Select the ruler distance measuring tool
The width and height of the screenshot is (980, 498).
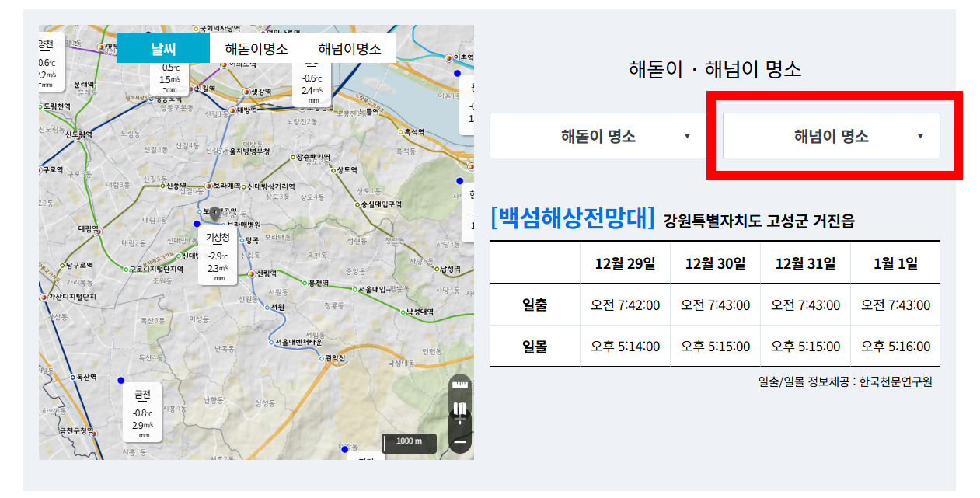tap(460, 384)
